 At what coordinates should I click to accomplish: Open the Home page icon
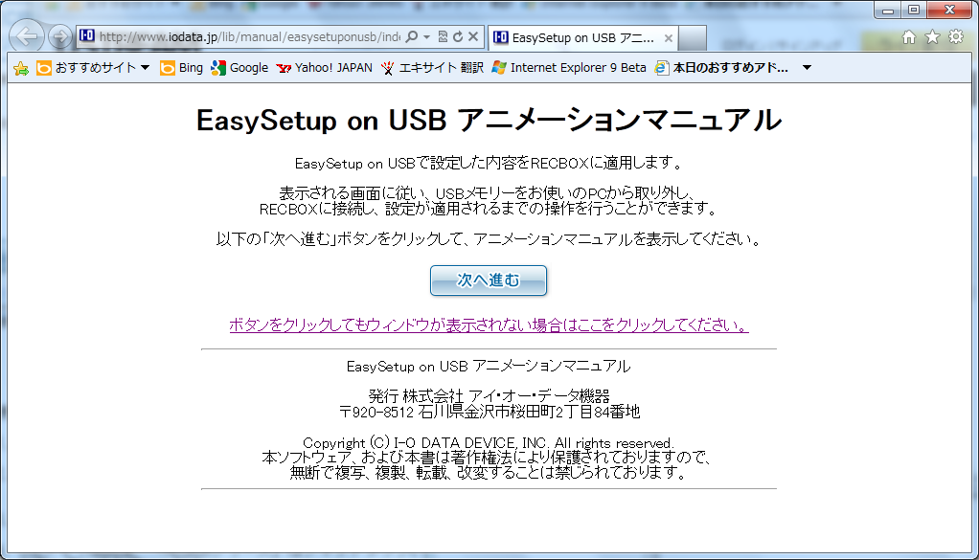(909, 37)
